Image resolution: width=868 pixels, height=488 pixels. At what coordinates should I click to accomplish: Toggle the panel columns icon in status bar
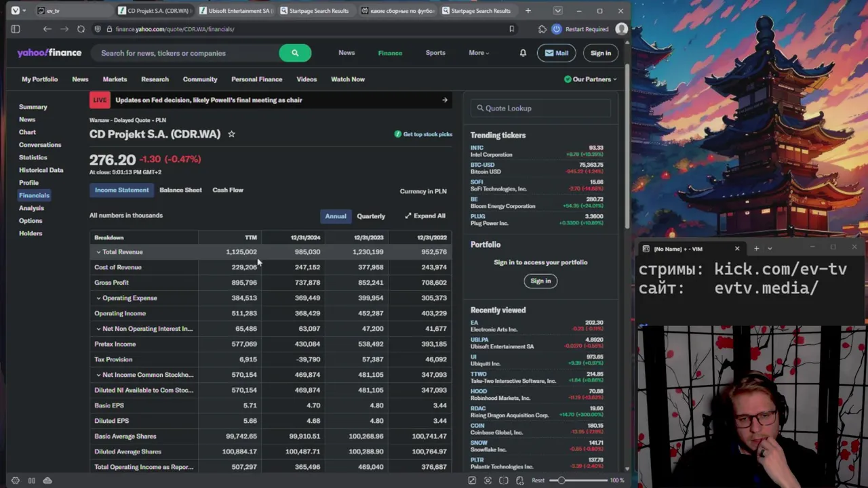31,481
